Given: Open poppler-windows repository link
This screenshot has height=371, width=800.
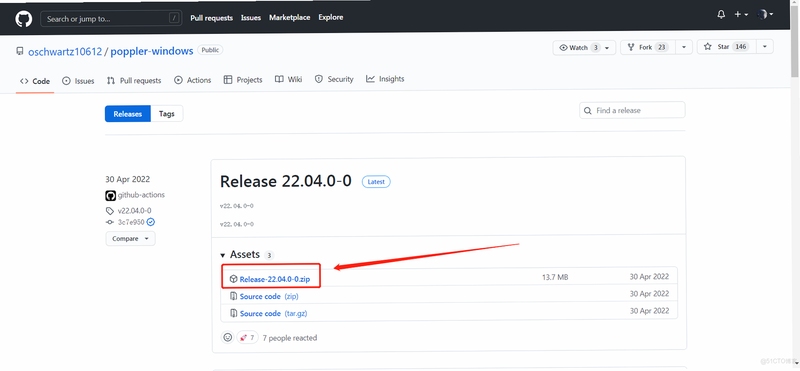Looking at the screenshot, I should [x=152, y=51].
